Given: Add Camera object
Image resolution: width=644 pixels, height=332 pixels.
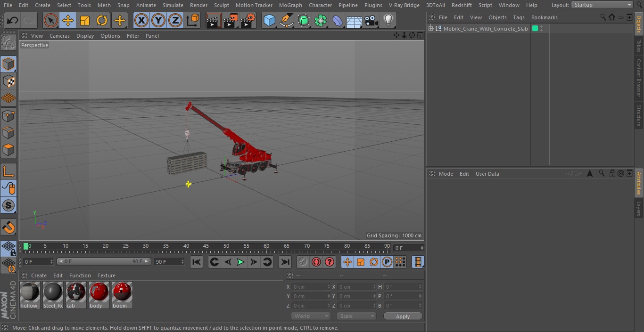Looking at the screenshot, I should click(x=372, y=20).
